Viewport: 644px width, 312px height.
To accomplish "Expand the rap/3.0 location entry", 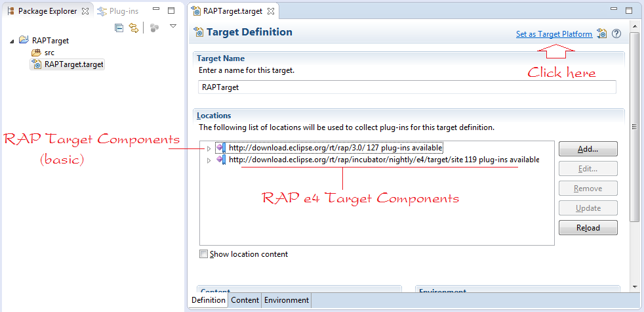I will pyautogui.click(x=209, y=148).
